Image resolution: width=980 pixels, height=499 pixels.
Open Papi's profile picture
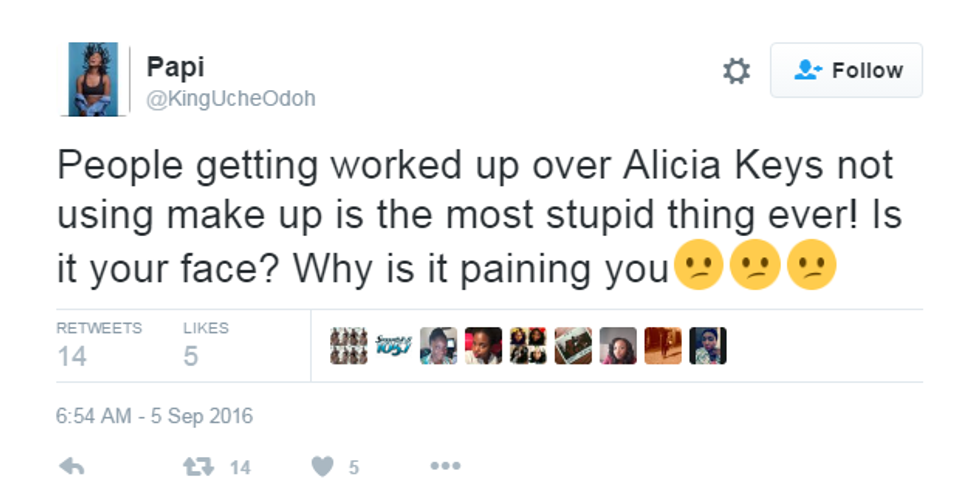[93, 79]
